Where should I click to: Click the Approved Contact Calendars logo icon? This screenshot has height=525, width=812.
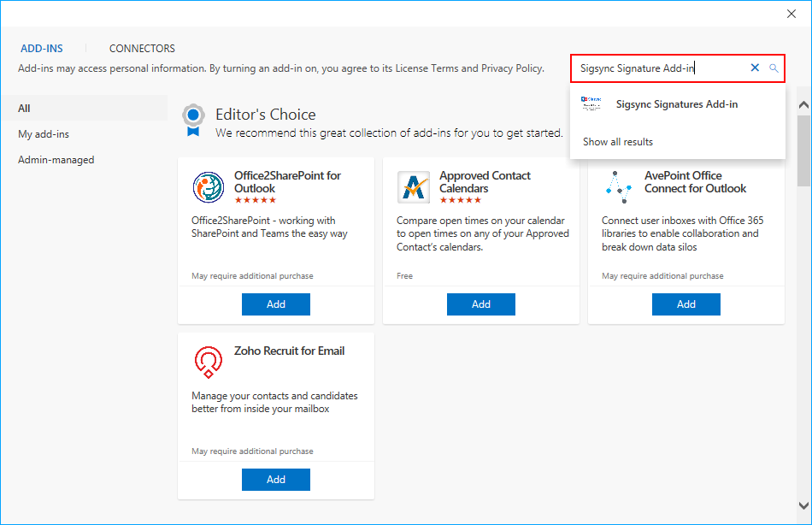[x=414, y=187]
